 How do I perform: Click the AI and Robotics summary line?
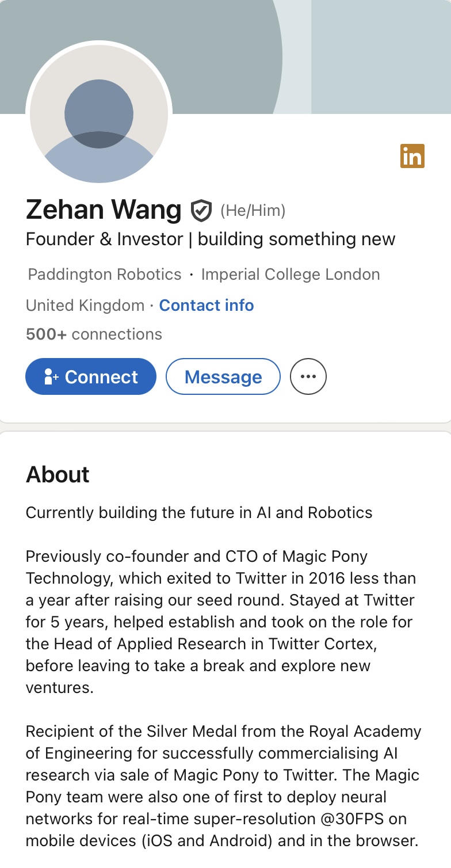tap(199, 512)
